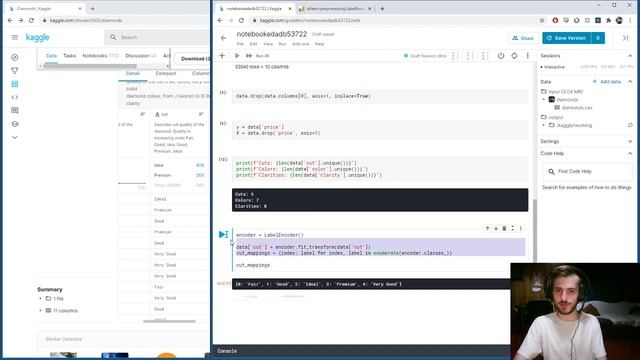Click the Save Version button

click(x=567, y=38)
